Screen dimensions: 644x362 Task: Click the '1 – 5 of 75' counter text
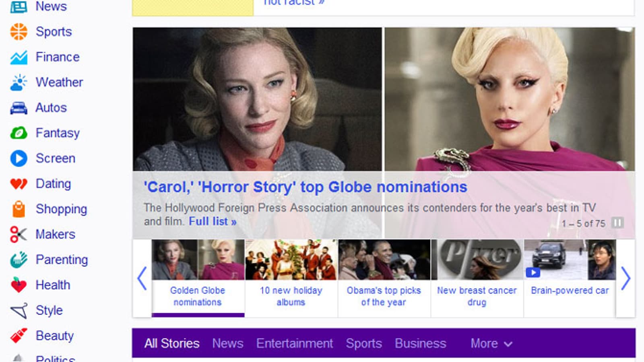[584, 224]
